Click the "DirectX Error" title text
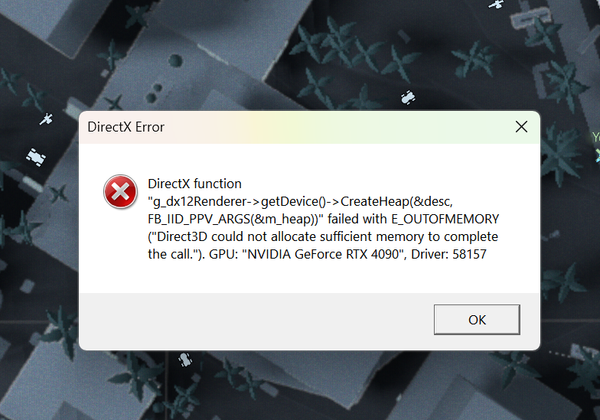 pyautogui.click(x=126, y=127)
